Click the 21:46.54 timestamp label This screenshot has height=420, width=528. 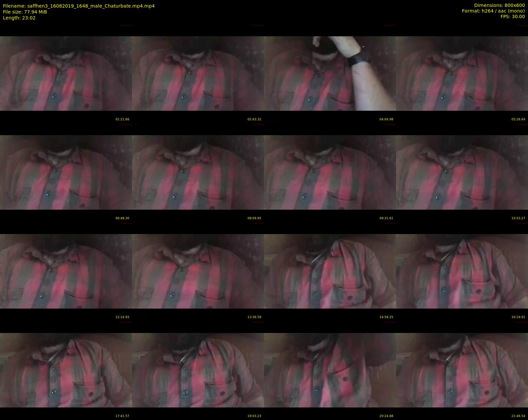pos(518,416)
